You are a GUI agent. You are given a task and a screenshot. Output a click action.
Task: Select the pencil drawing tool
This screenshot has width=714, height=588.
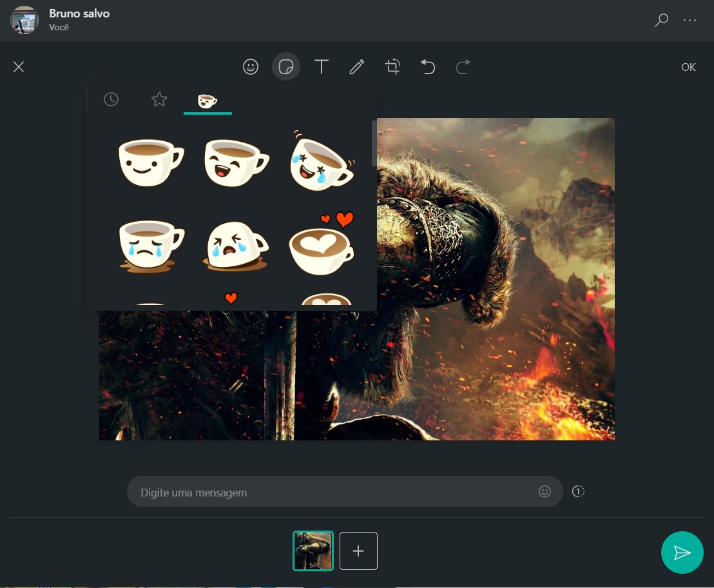(x=356, y=67)
